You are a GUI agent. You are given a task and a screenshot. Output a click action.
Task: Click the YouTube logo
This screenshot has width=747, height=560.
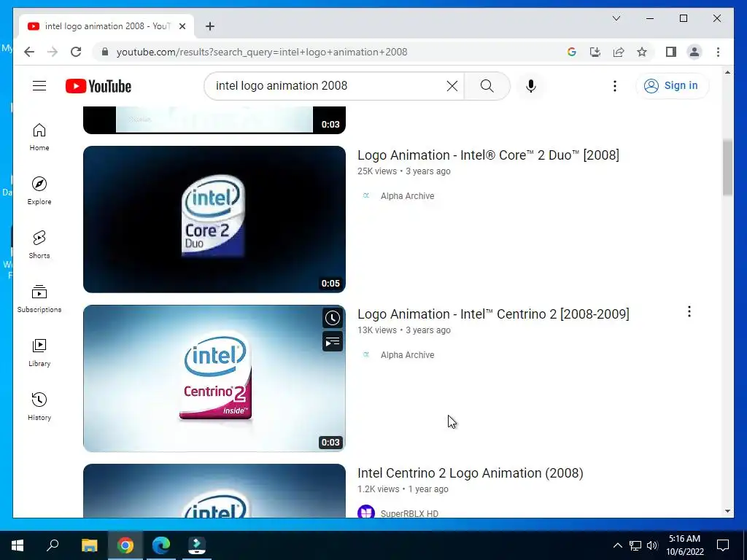pos(98,86)
